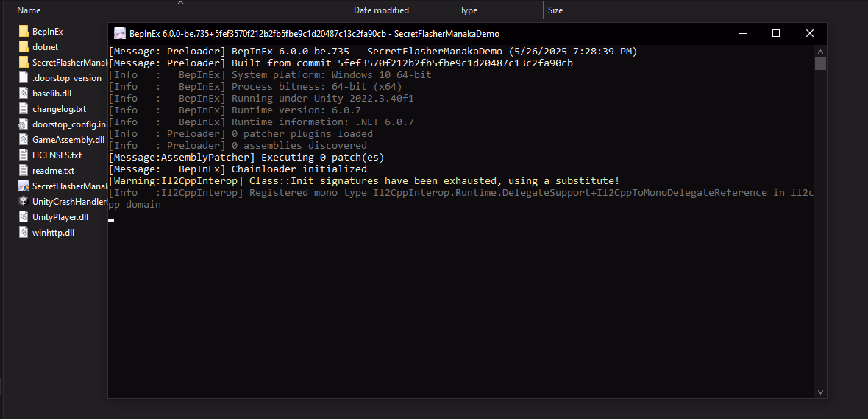This screenshot has height=419, width=868.
Task: Open the dotnet folder icon
Action: click(x=24, y=47)
